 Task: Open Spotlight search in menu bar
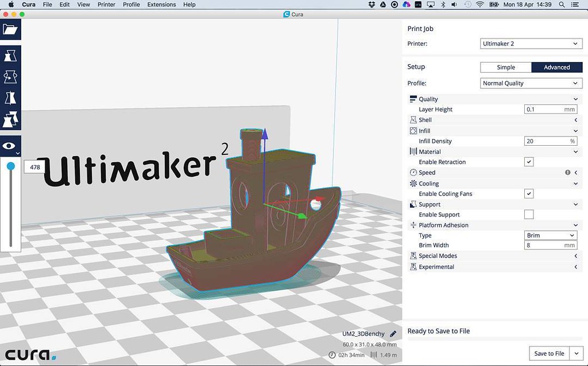pyautogui.click(x=562, y=5)
